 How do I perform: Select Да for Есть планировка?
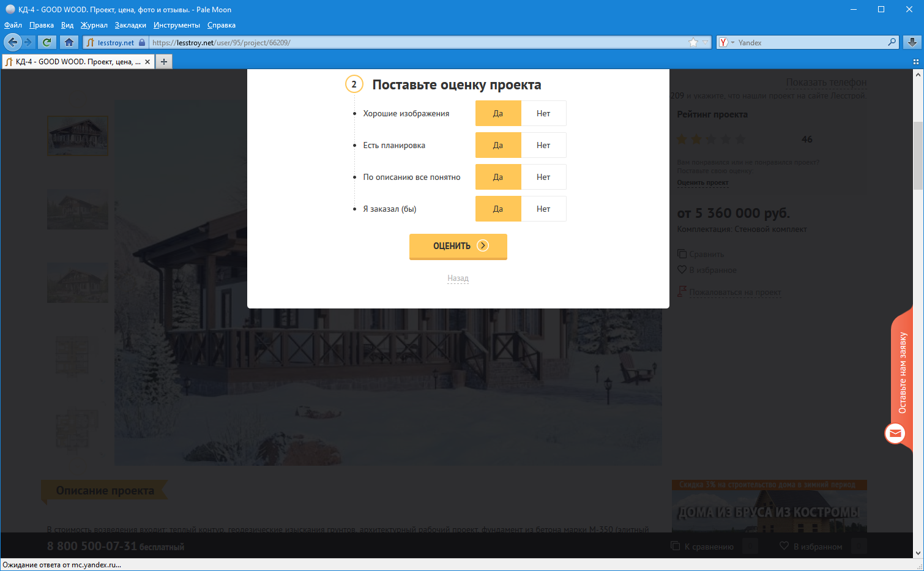click(498, 145)
